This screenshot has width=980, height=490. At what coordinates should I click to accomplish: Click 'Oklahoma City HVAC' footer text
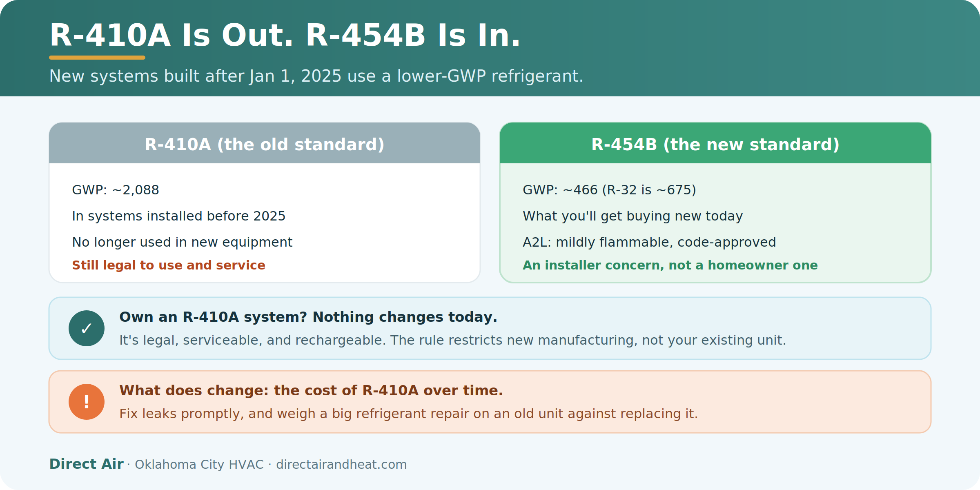pos(199,465)
